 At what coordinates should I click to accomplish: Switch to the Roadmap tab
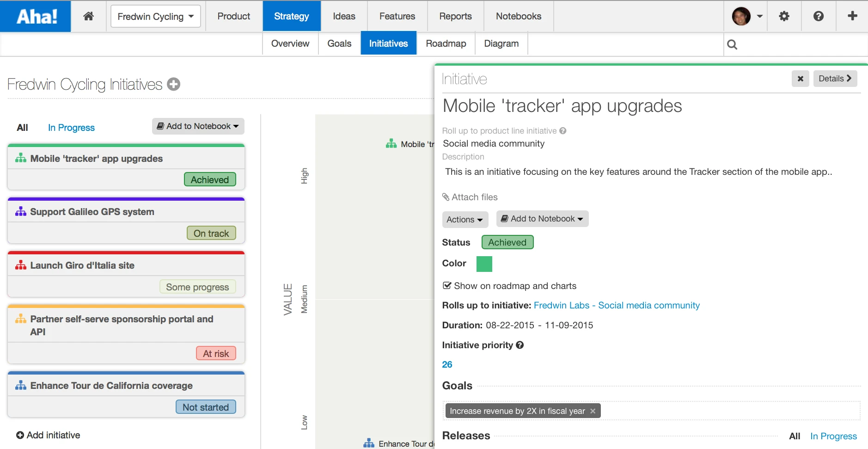(x=446, y=43)
